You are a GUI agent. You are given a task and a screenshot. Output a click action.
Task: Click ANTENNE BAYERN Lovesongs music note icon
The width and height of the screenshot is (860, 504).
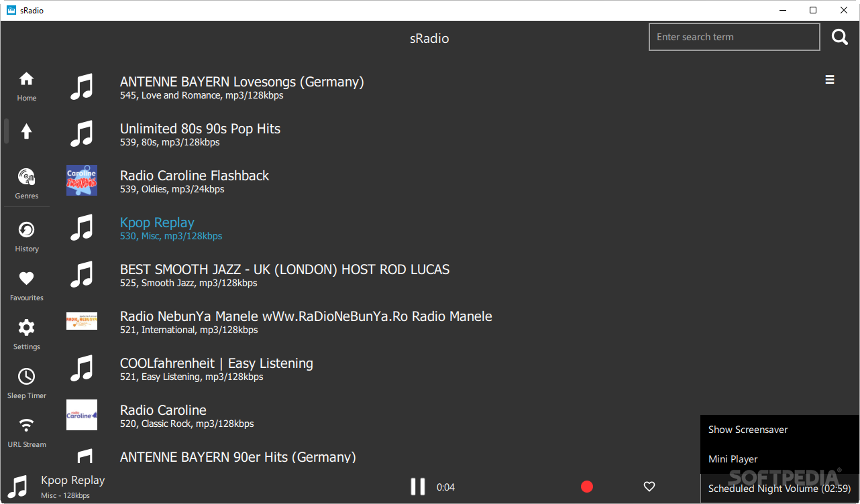(x=82, y=86)
